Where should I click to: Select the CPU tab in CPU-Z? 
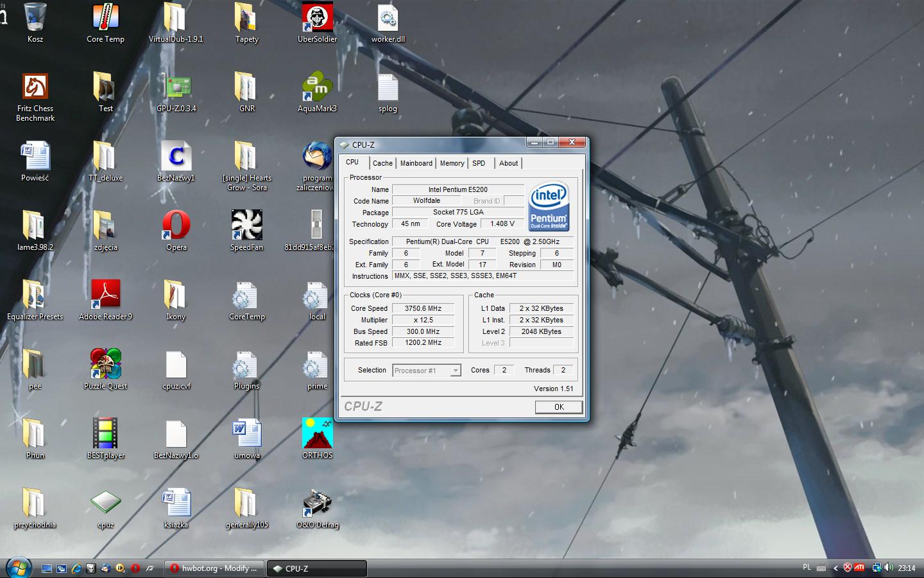click(x=352, y=162)
